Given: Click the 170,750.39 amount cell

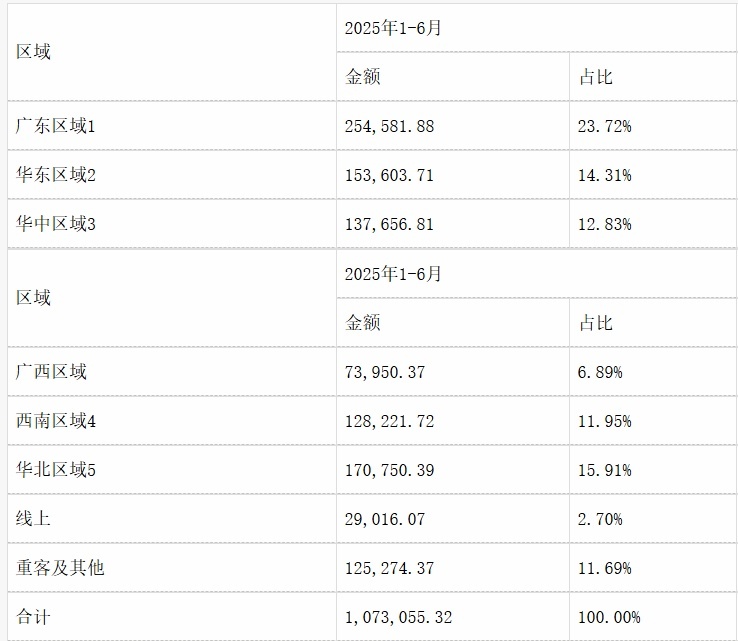Looking at the screenshot, I should pos(390,470).
